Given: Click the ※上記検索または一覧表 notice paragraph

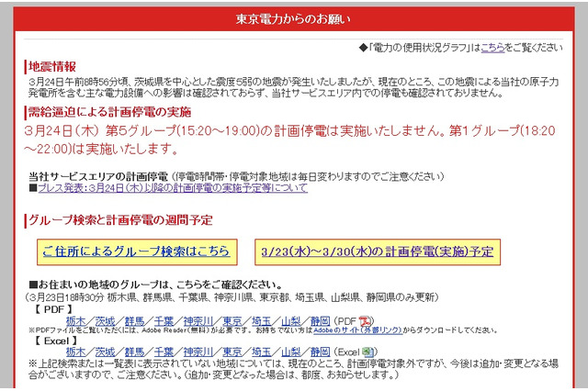Looking at the screenshot, I should [x=294, y=369].
